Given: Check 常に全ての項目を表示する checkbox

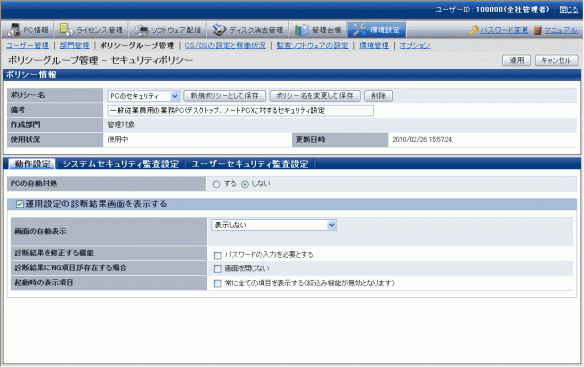Looking at the screenshot, I should [x=218, y=284].
